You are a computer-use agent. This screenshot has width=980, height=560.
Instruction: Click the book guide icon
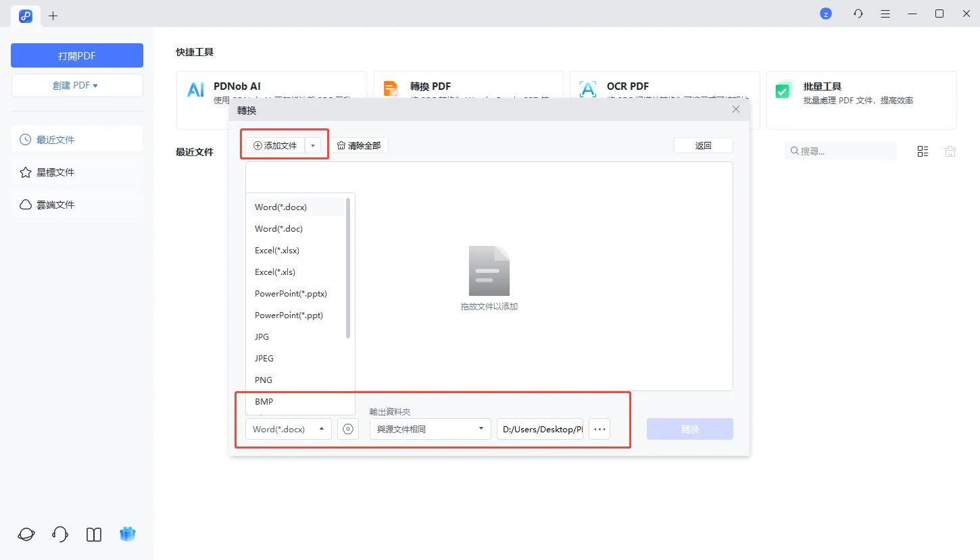point(94,534)
